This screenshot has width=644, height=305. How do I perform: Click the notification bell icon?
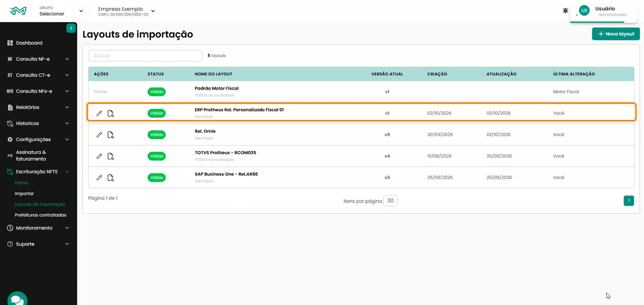click(x=565, y=11)
